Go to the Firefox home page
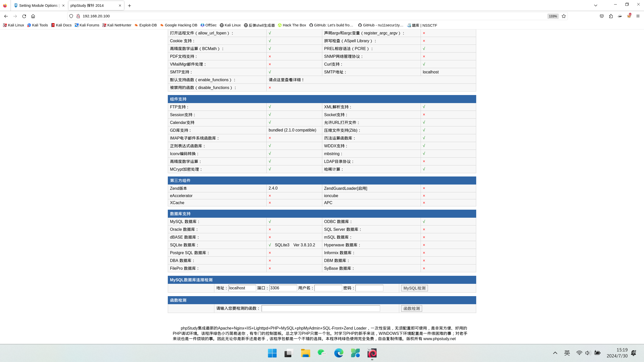This screenshot has height=362, width=644. [x=33, y=16]
